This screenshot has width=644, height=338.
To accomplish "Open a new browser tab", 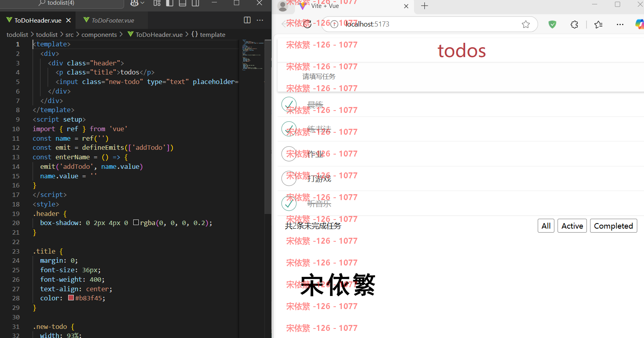I will tap(424, 6).
